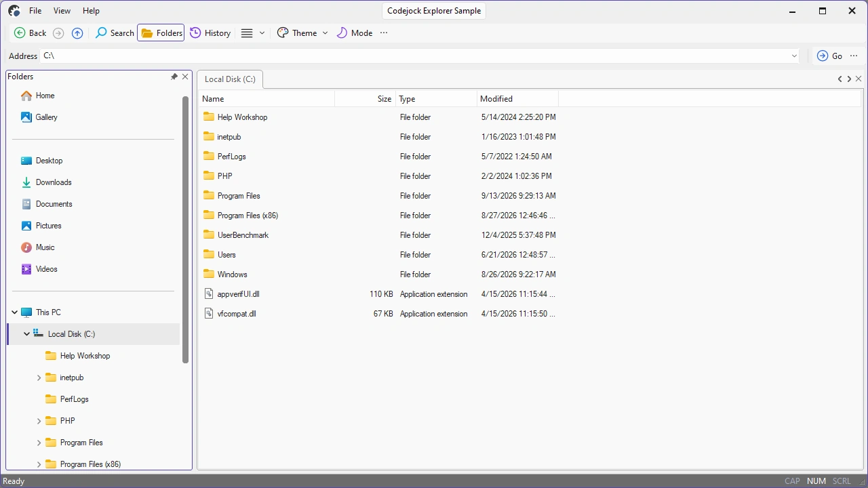The image size is (868, 488).
Task: Go back with the Back button
Action: pos(30,33)
